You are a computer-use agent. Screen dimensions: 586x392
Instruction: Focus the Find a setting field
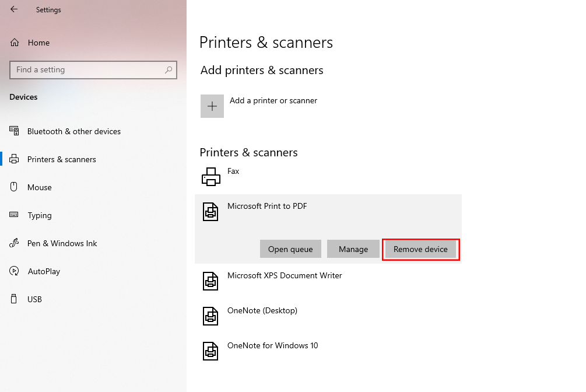87,70
